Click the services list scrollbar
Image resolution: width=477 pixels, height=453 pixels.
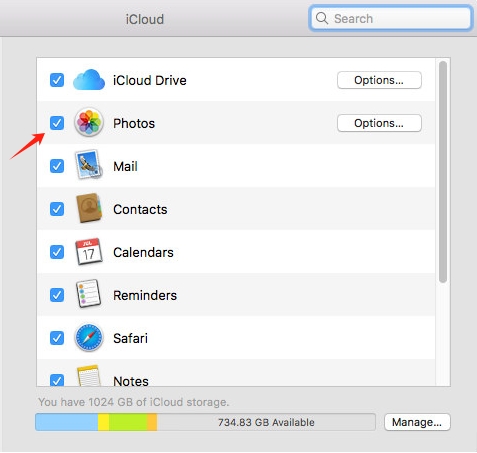443,172
